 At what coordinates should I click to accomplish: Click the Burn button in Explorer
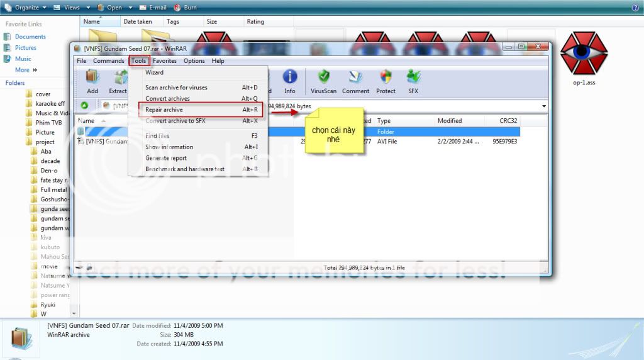point(184,8)
